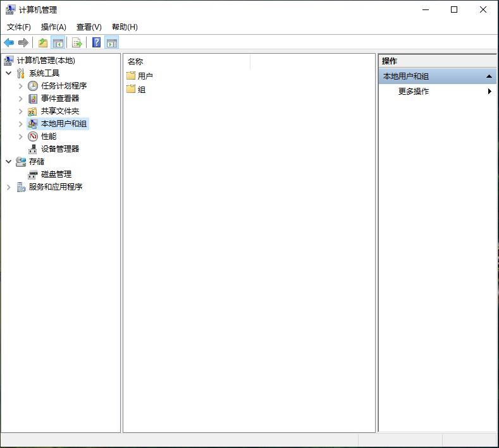Toggle the Show/Hide Console Tree button
This screenshot has width=499, height=448.
(x=58, y=42)
